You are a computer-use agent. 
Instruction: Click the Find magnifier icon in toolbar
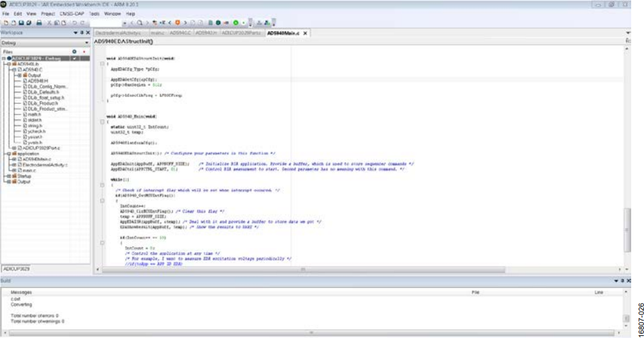(140, 23)
